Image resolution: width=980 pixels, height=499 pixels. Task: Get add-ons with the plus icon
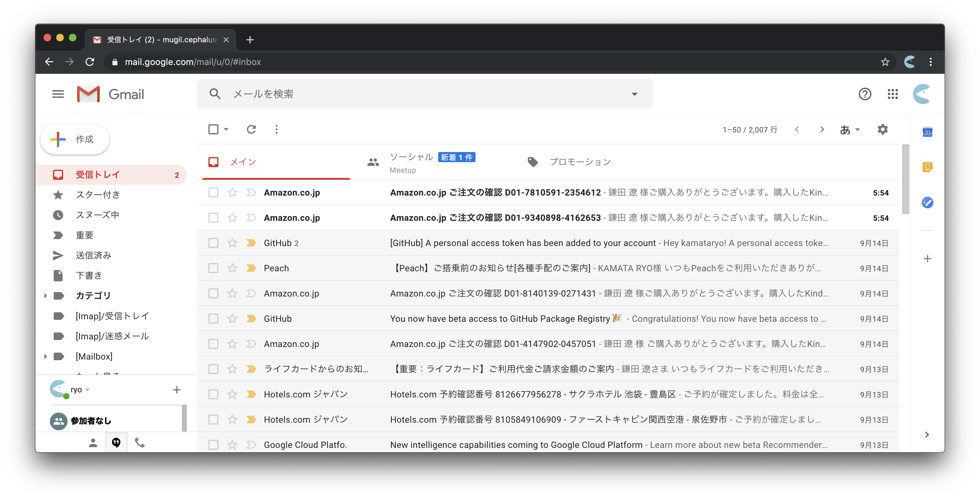[x=927, y=259]
